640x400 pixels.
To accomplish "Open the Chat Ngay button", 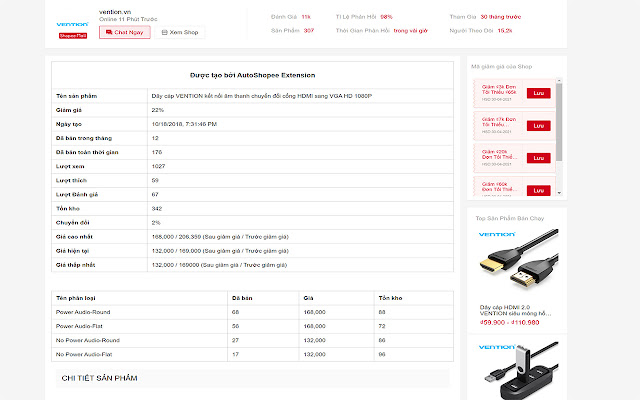I will (x=125, y=32).
